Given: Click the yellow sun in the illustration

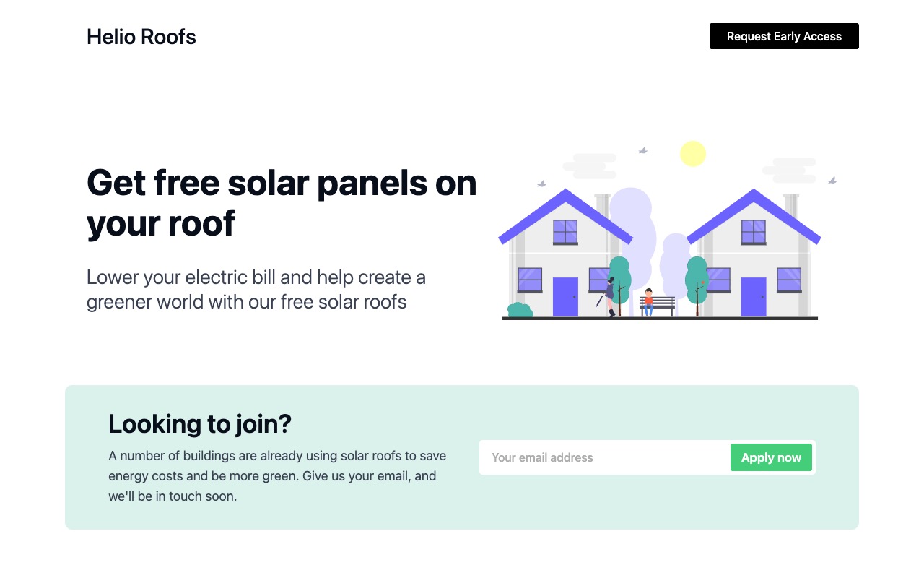Looking at the screenshot, I should (693, 154).
